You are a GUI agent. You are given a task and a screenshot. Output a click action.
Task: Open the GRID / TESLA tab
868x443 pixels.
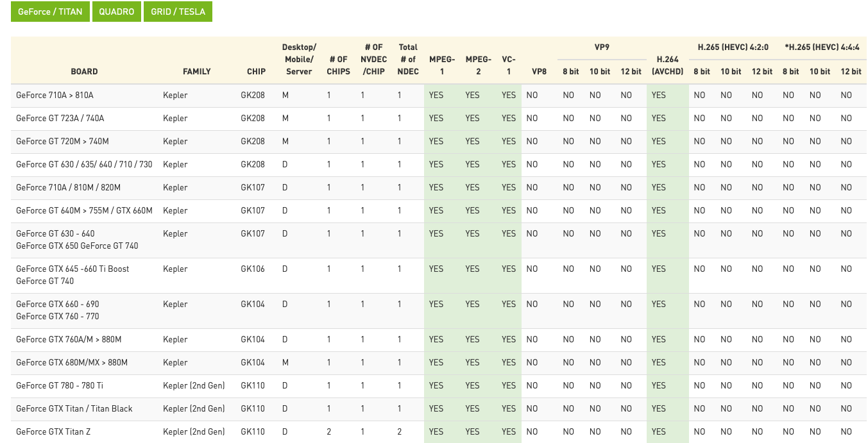(x=178, y=12)
